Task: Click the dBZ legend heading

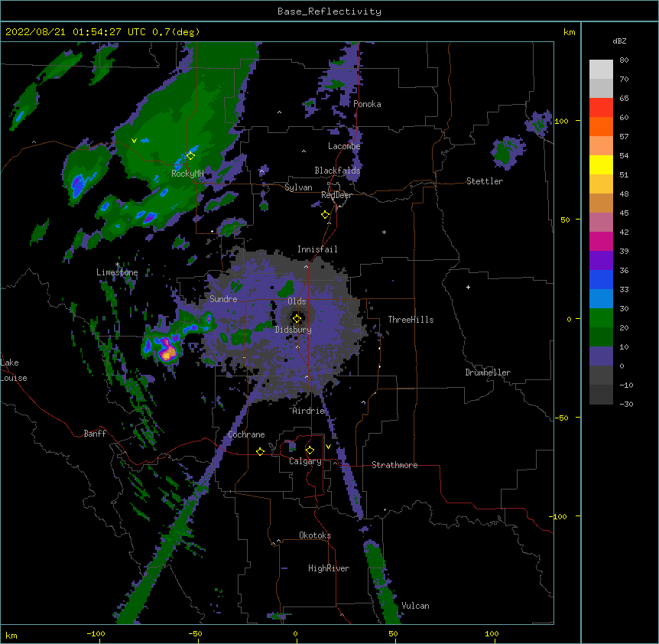Action: [x=619, y=41]
